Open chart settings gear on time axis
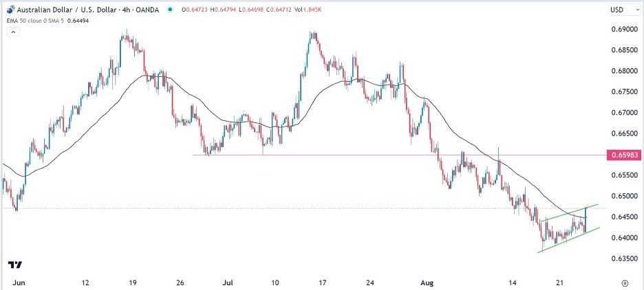 pyautogui.click(x=625, y=282)
